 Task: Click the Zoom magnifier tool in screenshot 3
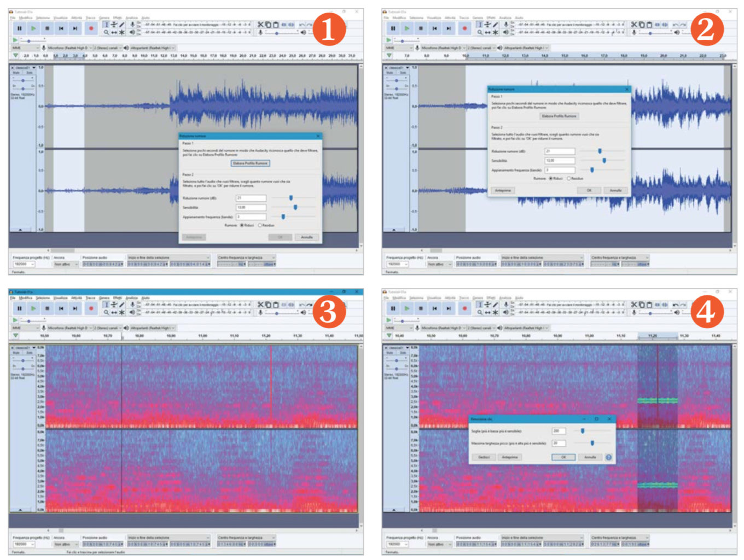point(106,312)
